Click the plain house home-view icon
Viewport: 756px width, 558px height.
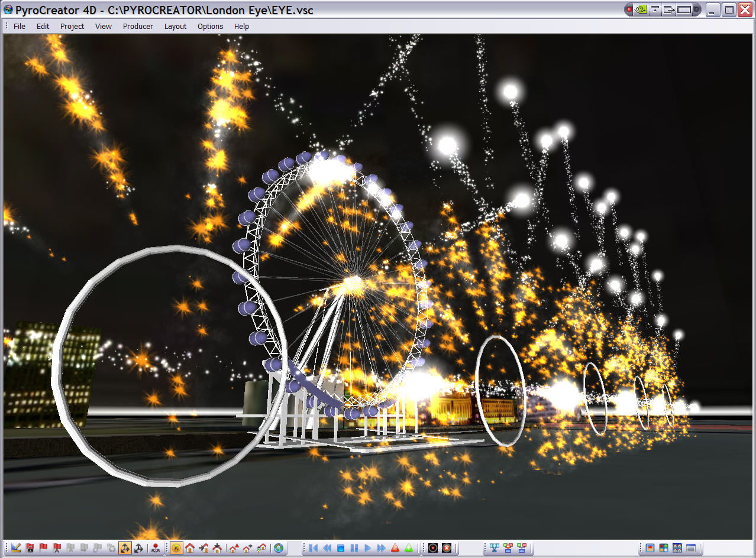point(190,548)
